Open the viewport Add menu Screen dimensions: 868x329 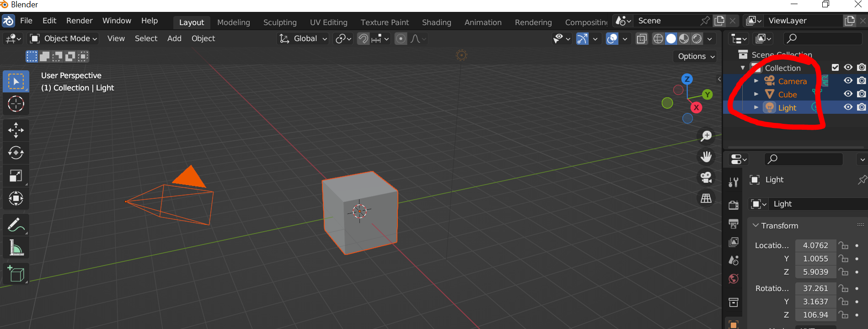pos(174,39)
